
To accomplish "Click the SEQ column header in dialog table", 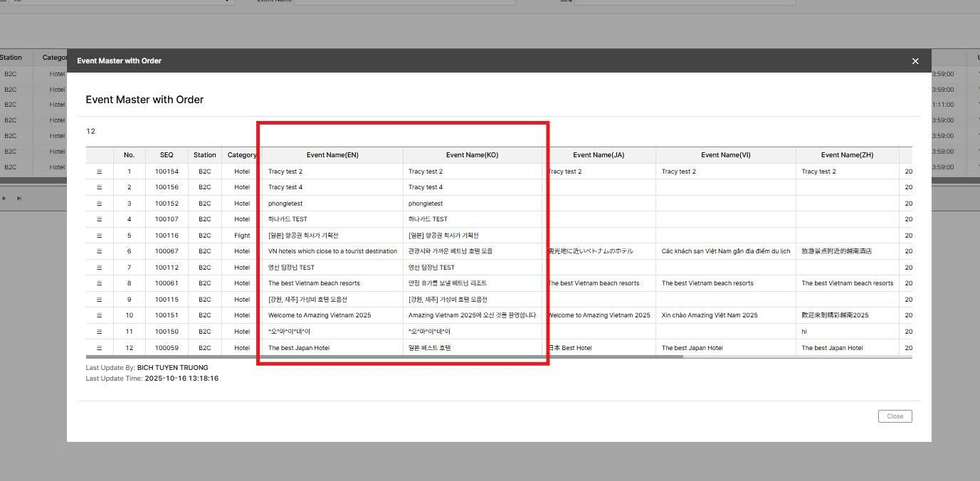I will click(167, 155).
